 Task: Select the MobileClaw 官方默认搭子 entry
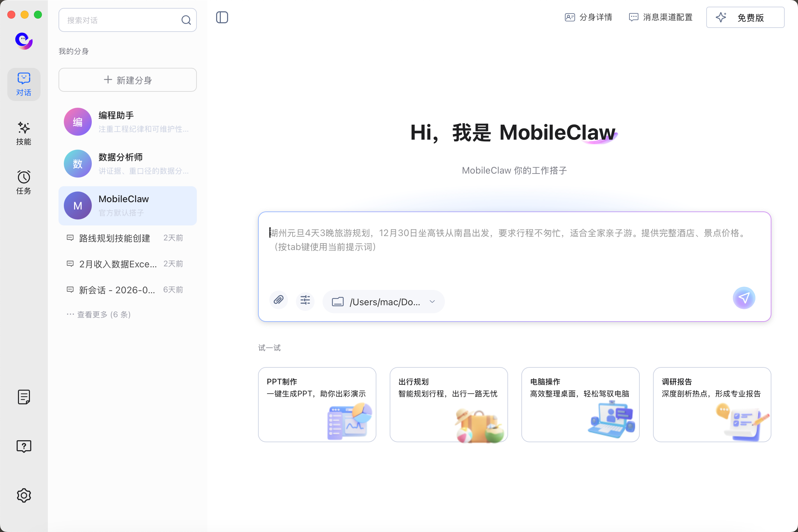tap(128, 205)
